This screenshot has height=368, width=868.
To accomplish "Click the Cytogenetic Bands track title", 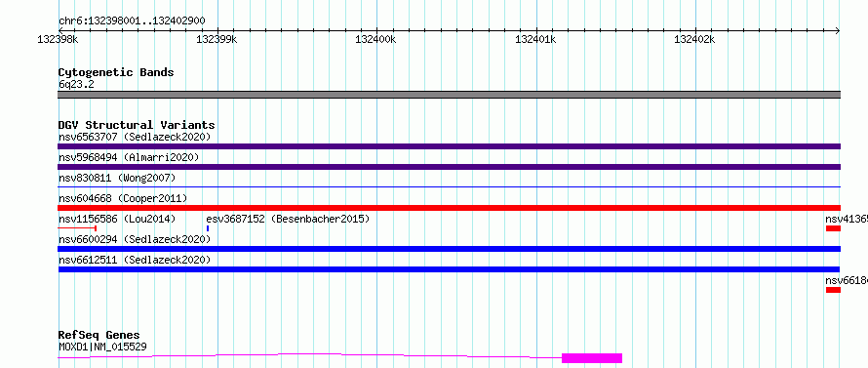I will point(116,72).
